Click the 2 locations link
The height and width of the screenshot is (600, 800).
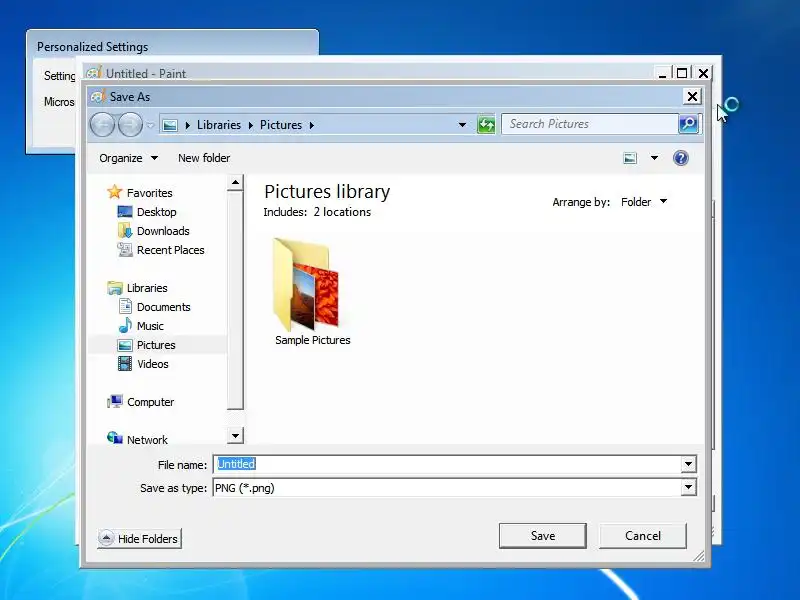[x=342, y=212]
